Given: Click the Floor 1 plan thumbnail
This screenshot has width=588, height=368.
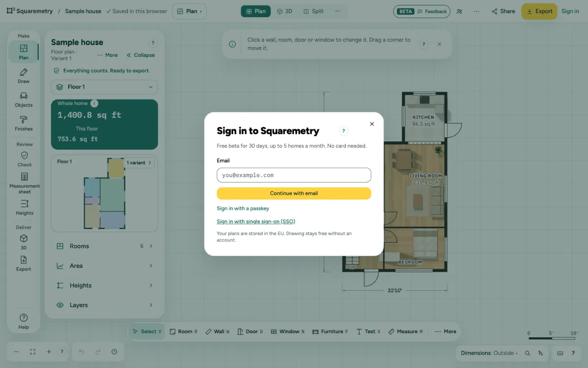Looking at the screenshot, I should [104, 193].
